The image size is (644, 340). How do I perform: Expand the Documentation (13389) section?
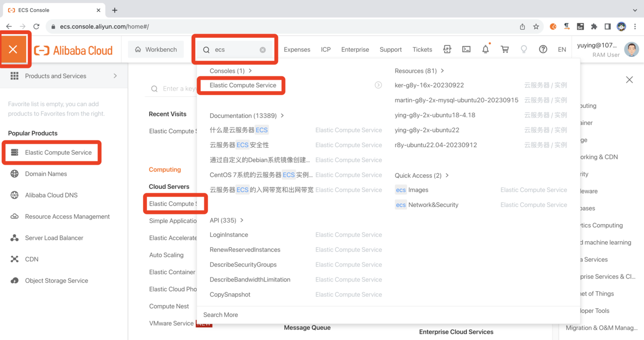pyautogui.click(x=245, y=115)
